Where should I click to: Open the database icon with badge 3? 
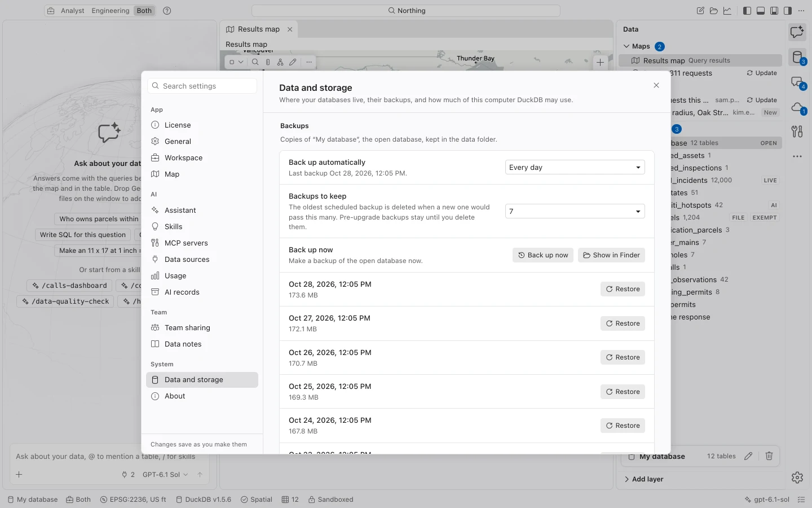tap(797, 57)
